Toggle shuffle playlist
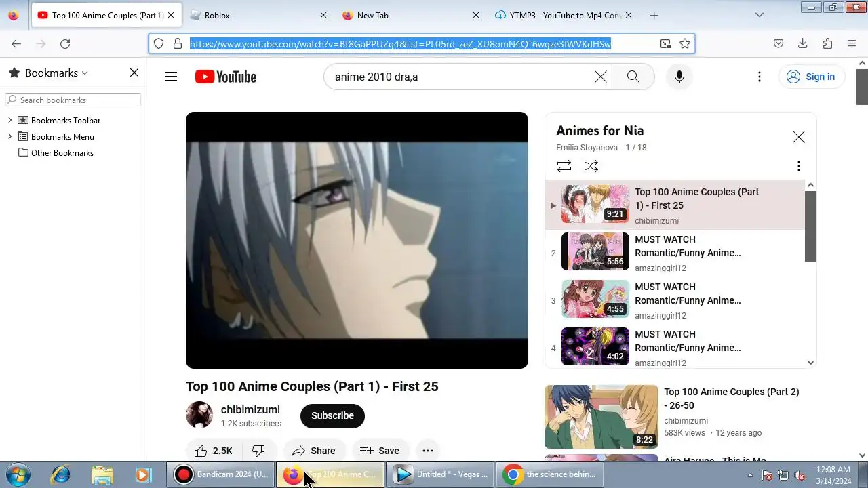868x488 pixels. [591, 166]
